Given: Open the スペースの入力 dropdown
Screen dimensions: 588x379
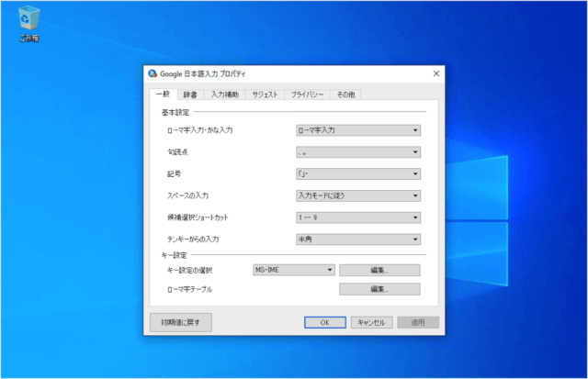Looking at the screenshot, I should click(x=357, y=195).
